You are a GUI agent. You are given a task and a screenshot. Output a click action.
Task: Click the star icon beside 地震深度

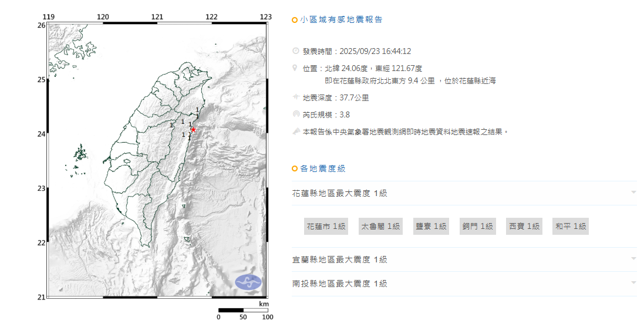pyautogui.click(x=295, y=97)
